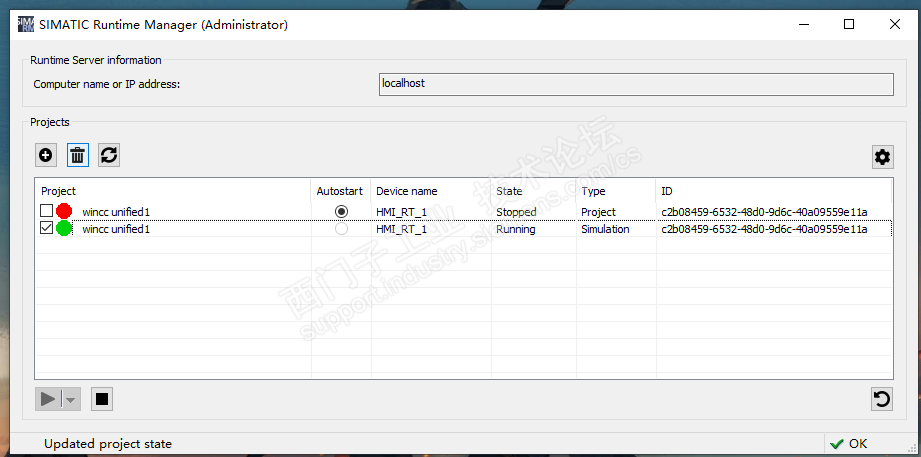The image size is (921, 457).
Task: Minimize the Runtime Manager window
Action: click(804, 25)
